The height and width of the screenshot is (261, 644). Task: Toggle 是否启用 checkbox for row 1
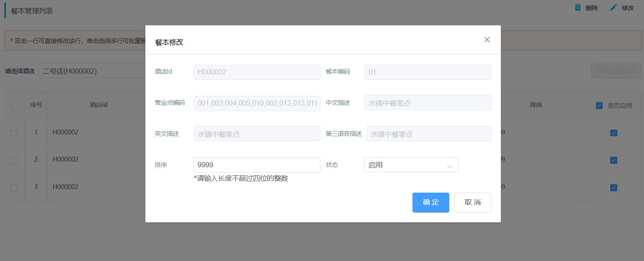point(614,133)
